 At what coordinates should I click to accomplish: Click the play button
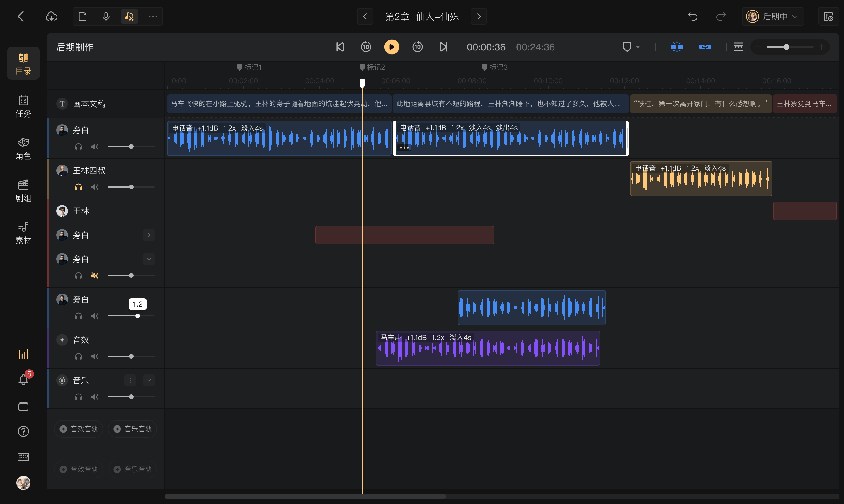pyautogui.click(x=391, y=47)
